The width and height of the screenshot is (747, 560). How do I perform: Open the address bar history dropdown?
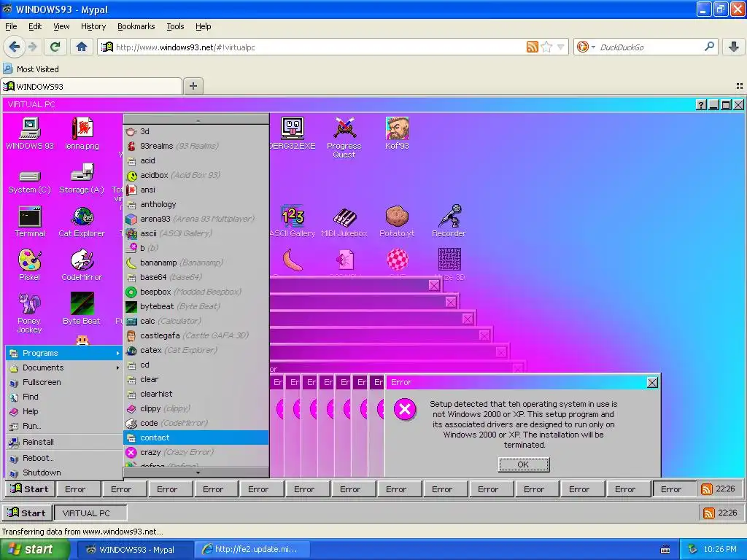pyautogui.click(x=561, y=47)
